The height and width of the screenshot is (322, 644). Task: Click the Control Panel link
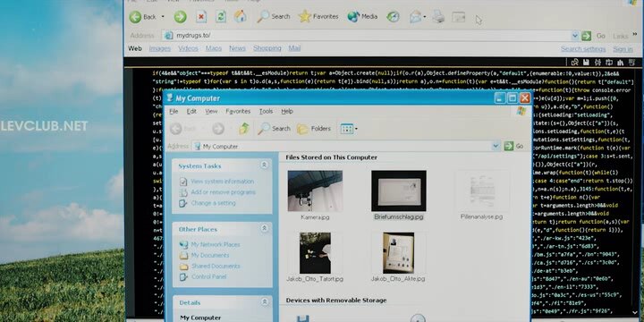(203, 276)
